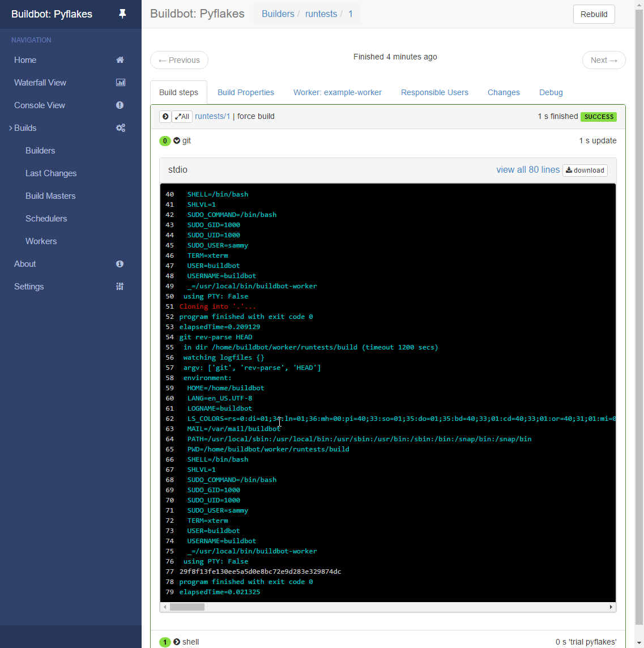Image resolution: width=644 pixels, height=648 pixels.
Task: Go to Builders page in sidebar
Action: pos(40,151)
